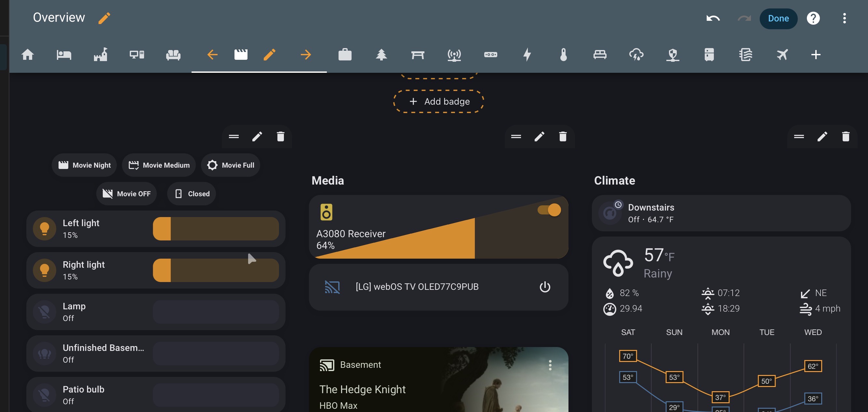The image size is (868, 412).
Task: Delete the Media section with trash icon
Action: pyautogui.click(x=563, y=137)
